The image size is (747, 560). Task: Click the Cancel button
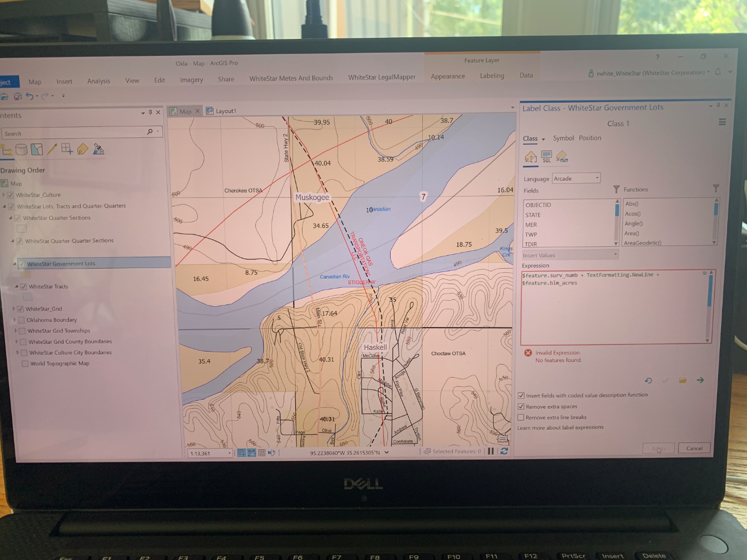point(694,448)
